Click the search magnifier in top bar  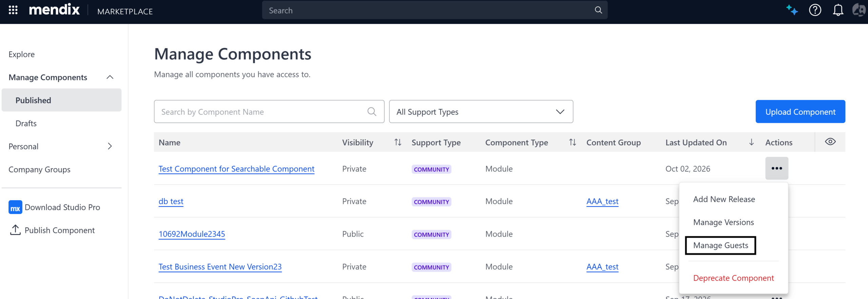point(598,10)
